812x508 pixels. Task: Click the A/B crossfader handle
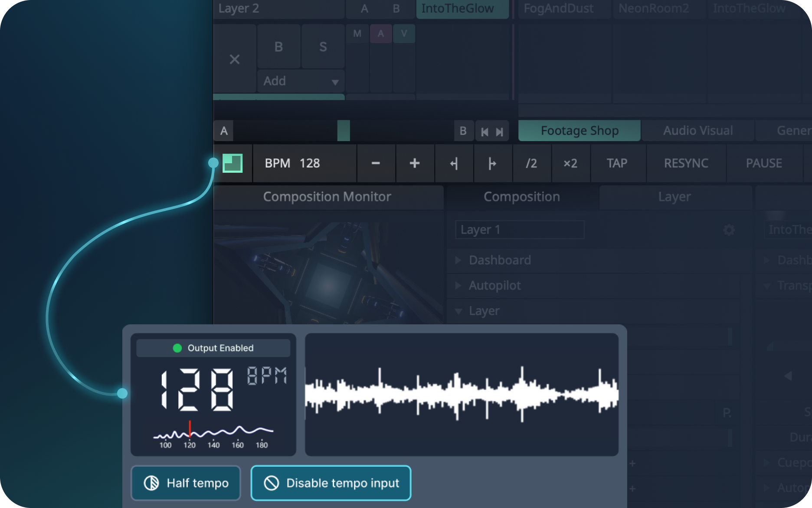click(343, 131)
